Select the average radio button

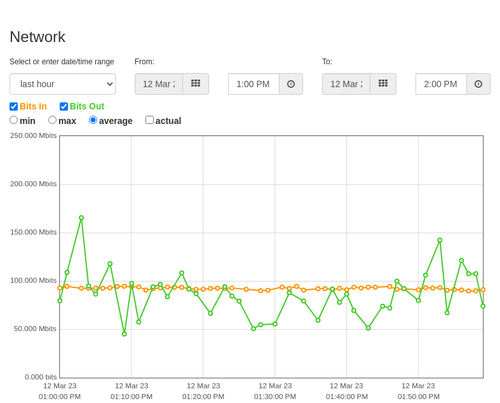(93, 120)
